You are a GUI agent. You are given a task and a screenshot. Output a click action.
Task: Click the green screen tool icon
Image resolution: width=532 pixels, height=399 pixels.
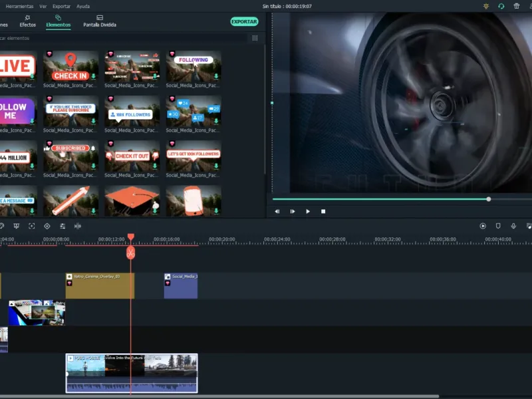(x=16, y=226)
